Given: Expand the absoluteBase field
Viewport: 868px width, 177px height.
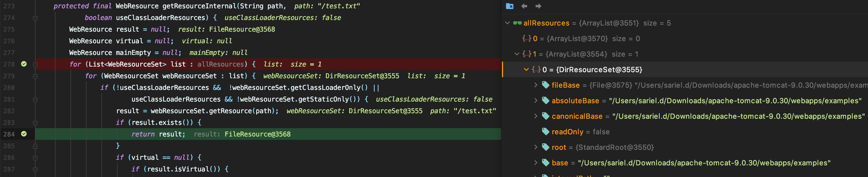Looking at the screenshot, I should (x=536, y=100).
